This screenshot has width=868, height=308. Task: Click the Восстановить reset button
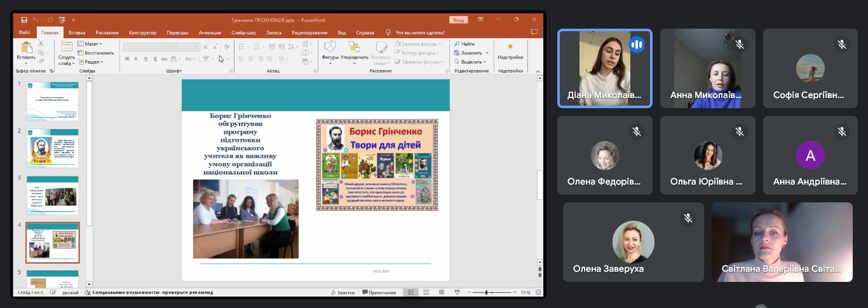pos(96,53)
